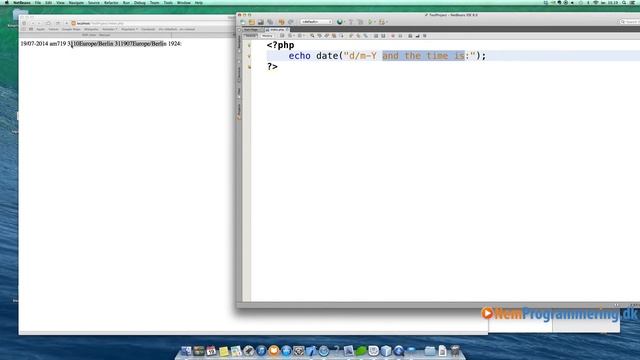Open Trash from the Dock
640x360 pixels.
pos(455,351)
